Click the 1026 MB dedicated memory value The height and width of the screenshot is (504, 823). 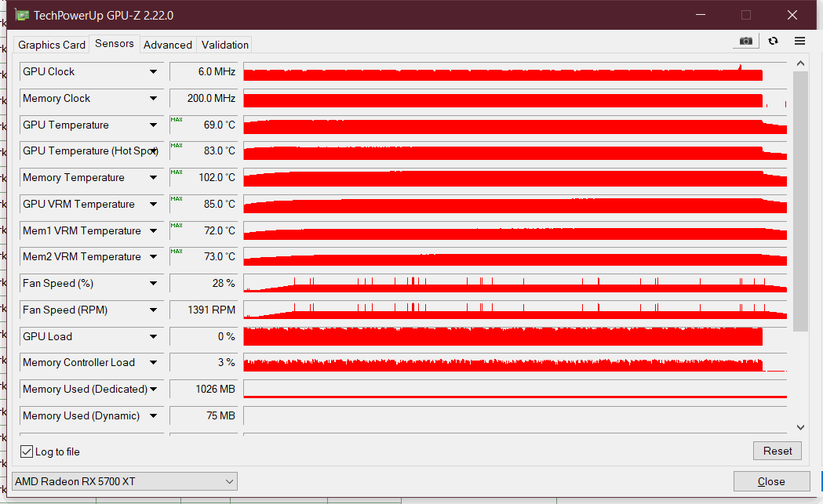(204, 389)
